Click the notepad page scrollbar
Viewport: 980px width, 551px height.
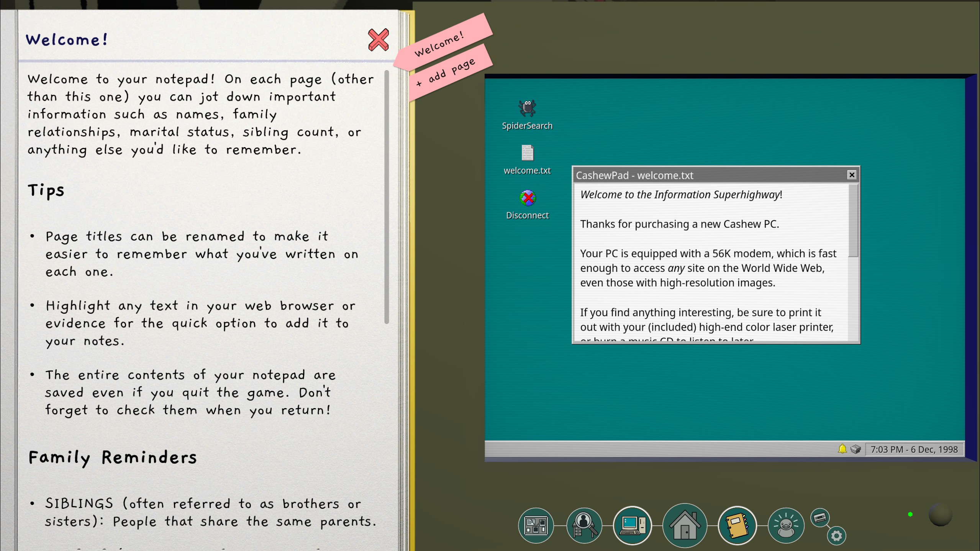[386, 197]
